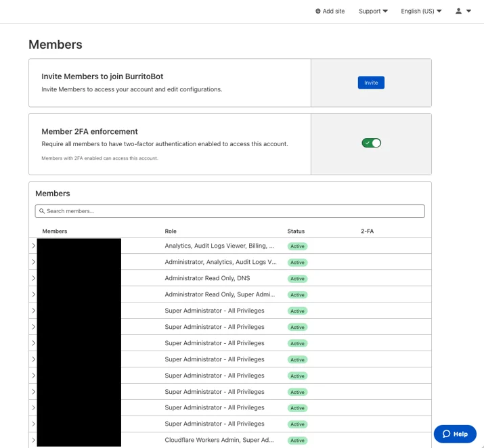Expand the Administrator Read Only, Super Admi... row
Viewport: 484px width, 448px height.
pos(33,294)
